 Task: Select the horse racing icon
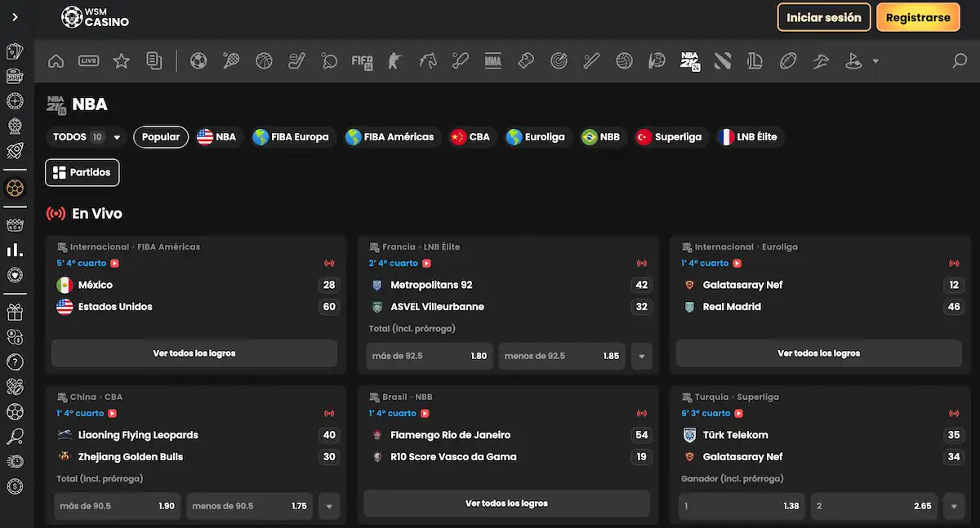coord(428,60)
